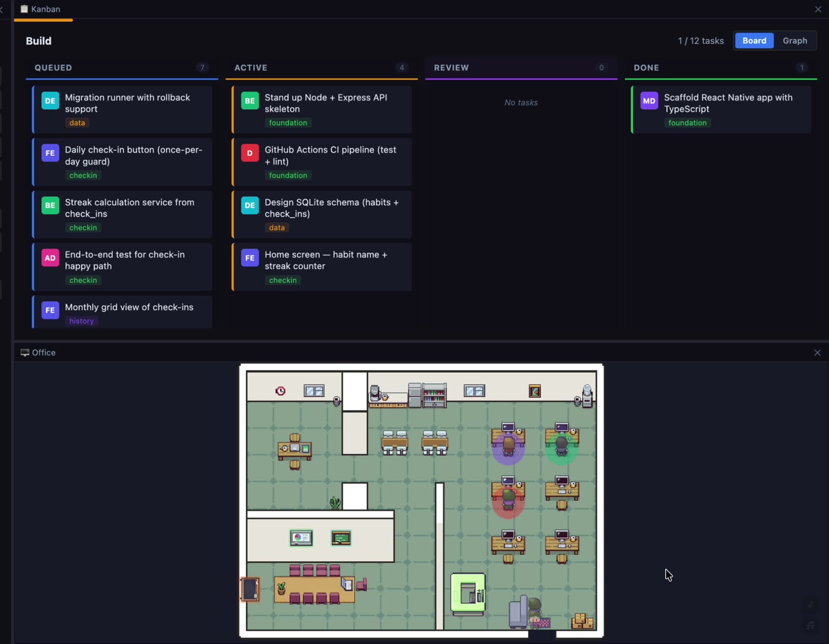The height and width of the screenshot is (644, 829).
Task: Click the checkin tag on Home screen card
Action: [283, 280]
